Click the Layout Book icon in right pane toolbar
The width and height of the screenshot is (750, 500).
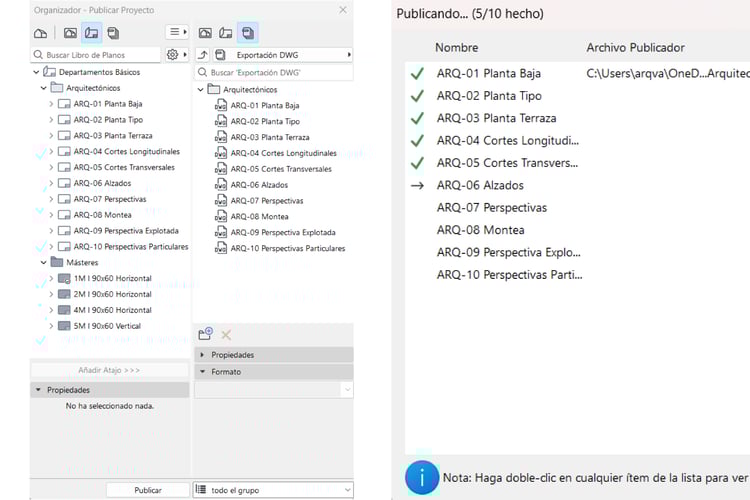point(226,33)
